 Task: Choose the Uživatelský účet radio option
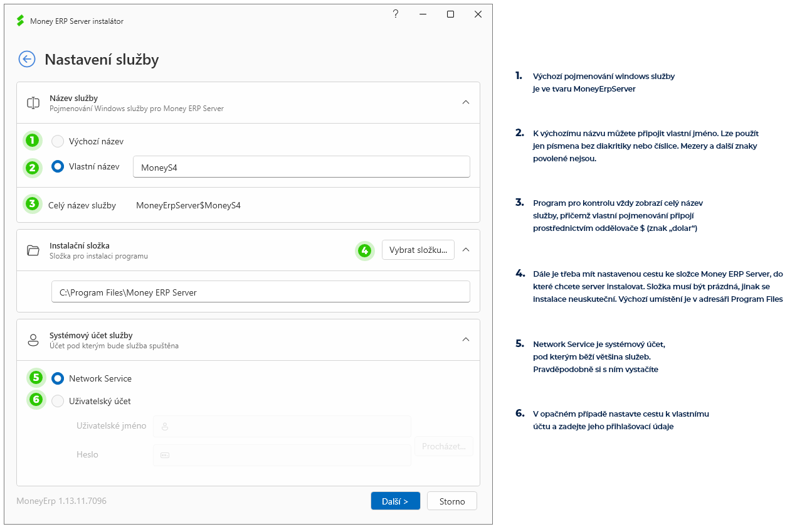58,401
